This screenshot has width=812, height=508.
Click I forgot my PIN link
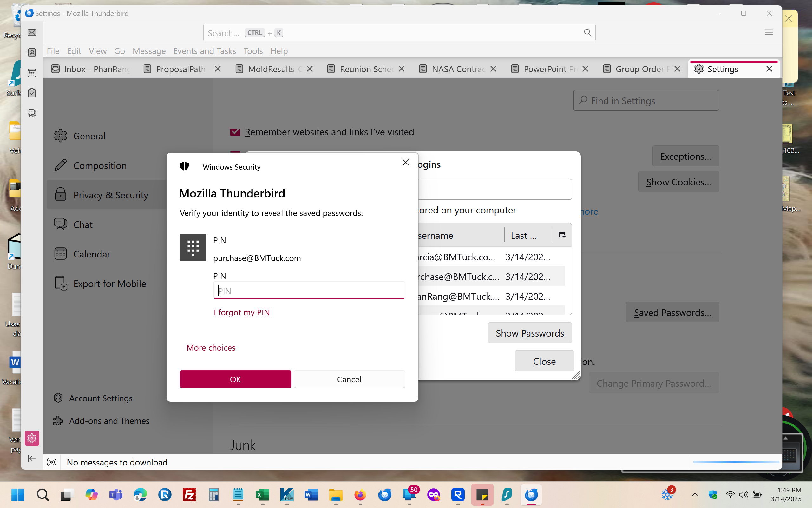coord(242,312)
